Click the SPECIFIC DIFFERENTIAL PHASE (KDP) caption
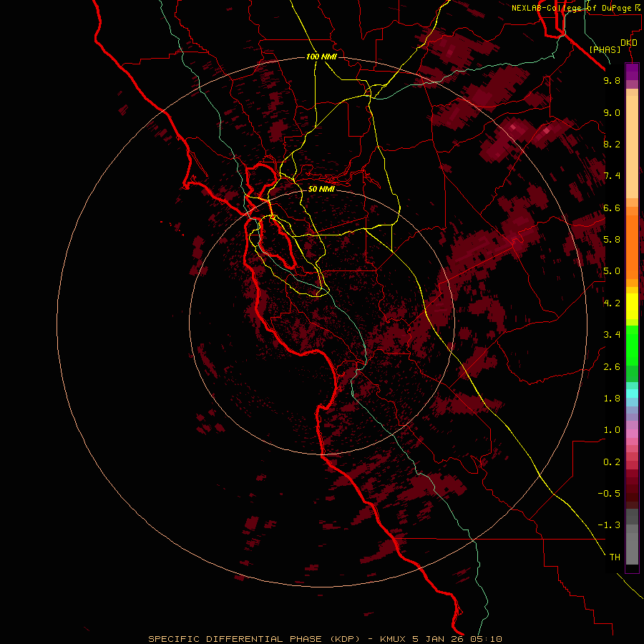The image size is (644, 644). tap(254, 639)
